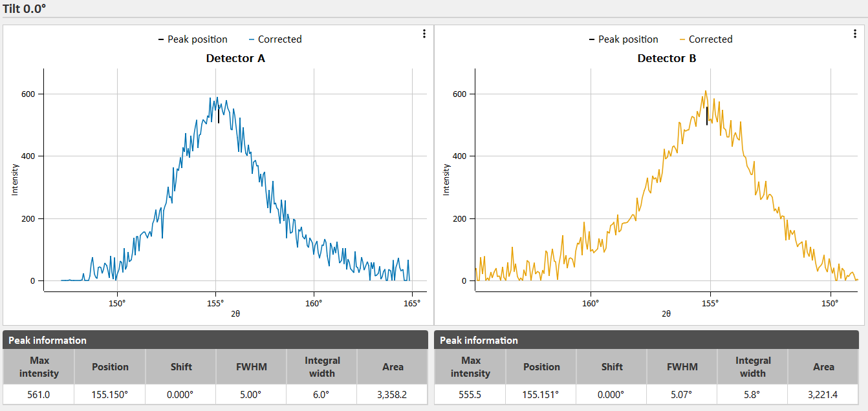Click the Detector A chart title
Image resolution: width=868 pixels, height=411 pixels.
[235, 58]
